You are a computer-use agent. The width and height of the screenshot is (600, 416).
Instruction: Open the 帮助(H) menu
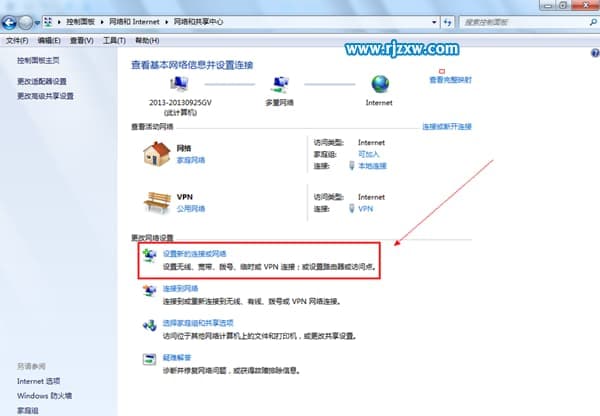tap(147, 41)
